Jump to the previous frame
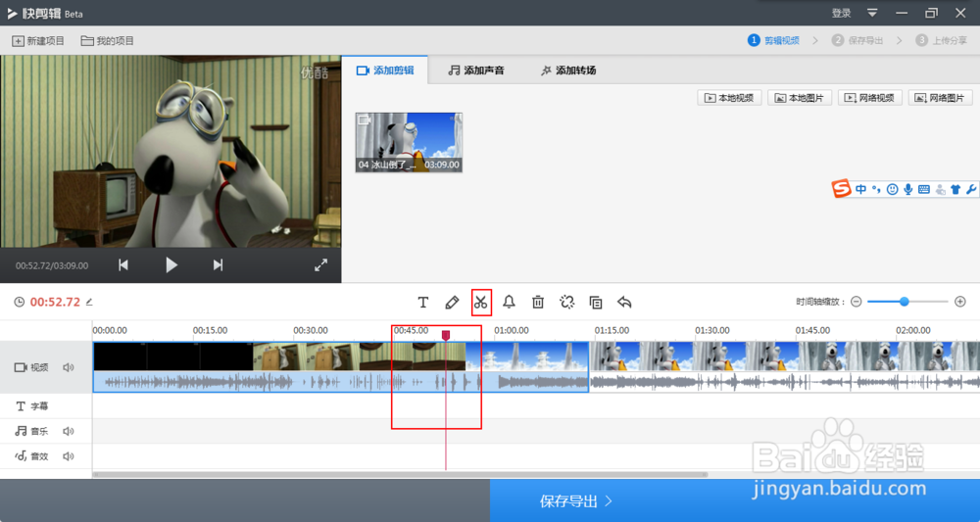This screenshot has height=522, width=980. (123, 265)
